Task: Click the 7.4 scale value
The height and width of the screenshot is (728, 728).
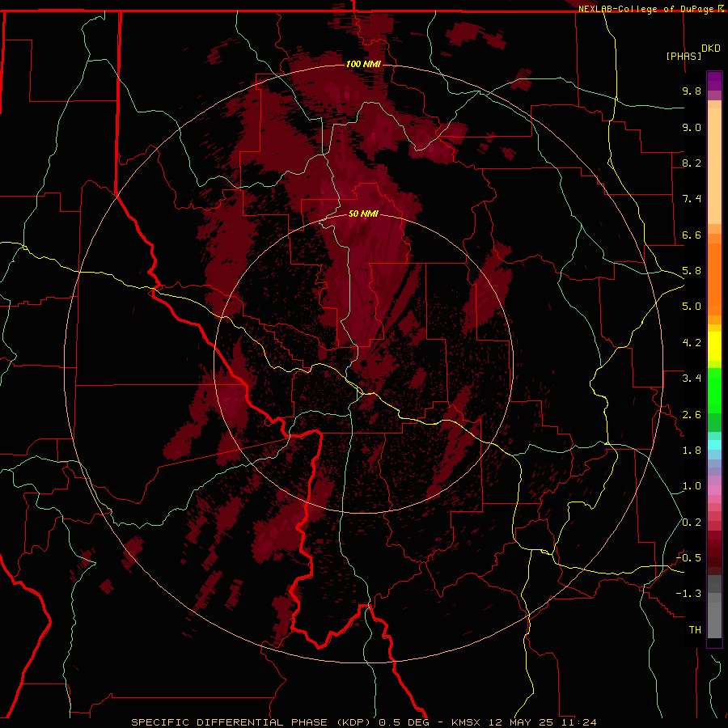Action: coord(692,199)
